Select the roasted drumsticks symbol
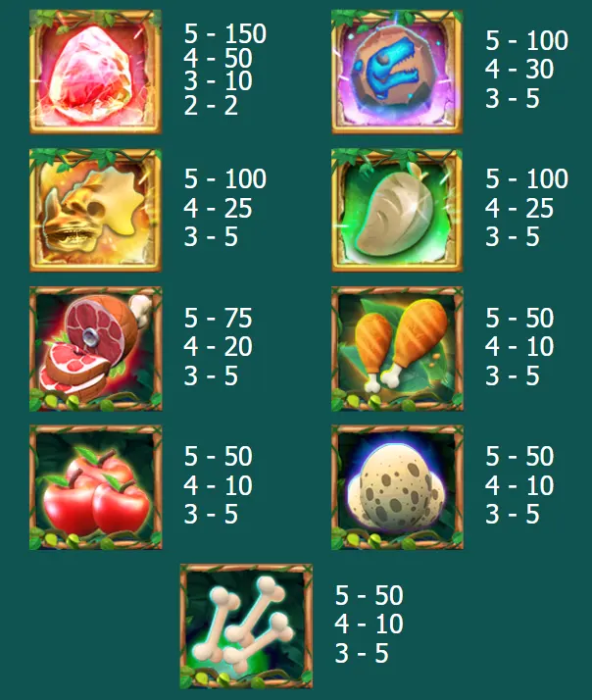Screen dimensions: 592x700 coord(397,349)
